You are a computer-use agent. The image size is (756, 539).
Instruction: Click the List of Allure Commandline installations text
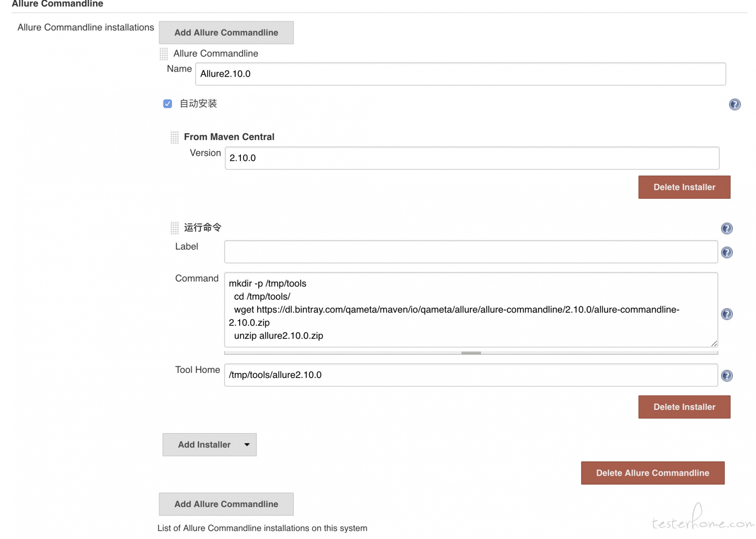point(262,528)
